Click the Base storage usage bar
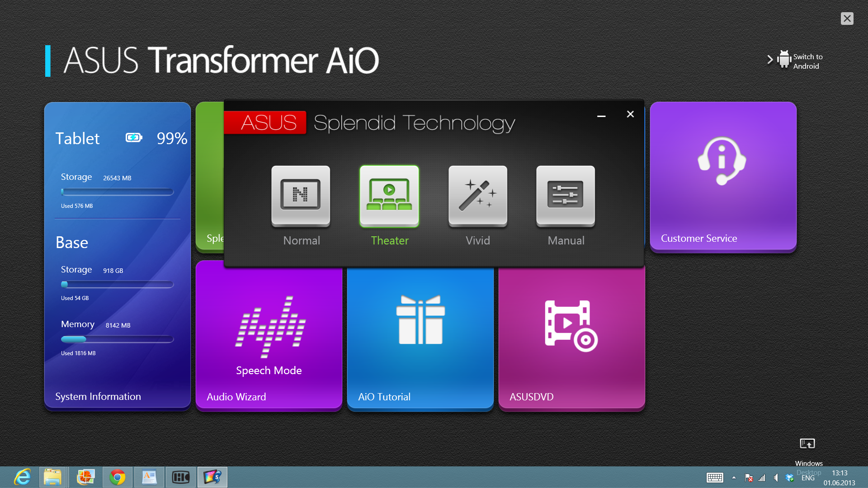868x488 pixels. coord(118,284)
